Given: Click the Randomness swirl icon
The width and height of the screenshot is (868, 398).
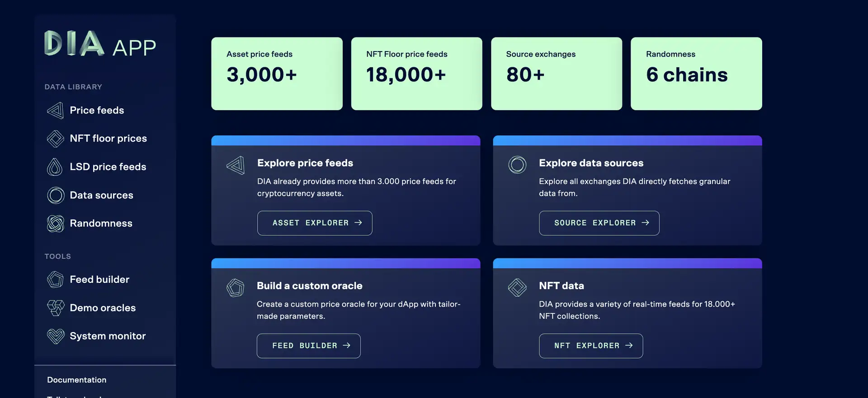Looking at the screenshot, I should 56,224.
